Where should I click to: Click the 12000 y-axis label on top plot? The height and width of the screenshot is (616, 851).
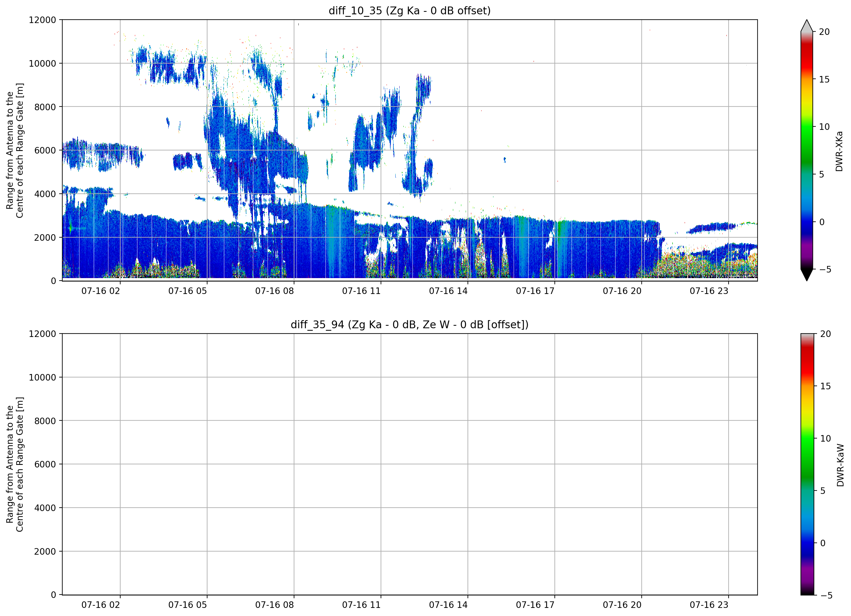click(x=42, y=20)
